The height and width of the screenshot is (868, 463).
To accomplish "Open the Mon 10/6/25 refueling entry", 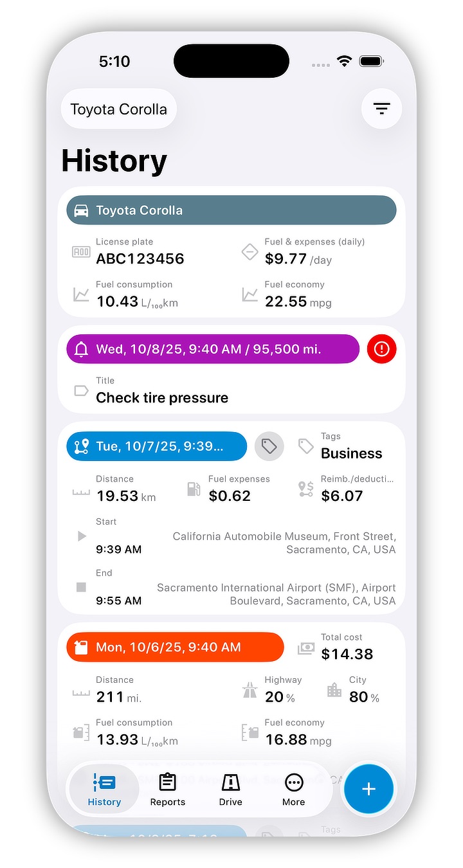I will [175, 647].
